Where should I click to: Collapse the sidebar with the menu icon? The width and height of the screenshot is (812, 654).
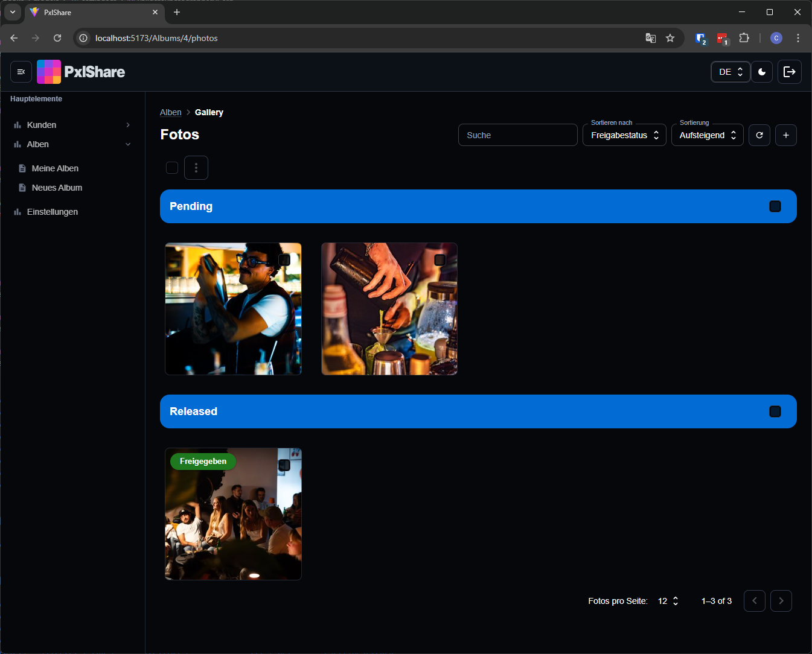click(x=21, y=72)
